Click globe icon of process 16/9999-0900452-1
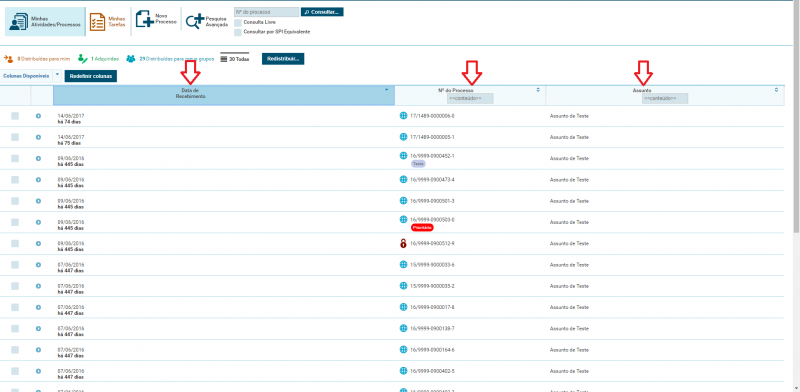800x392 pixels. 404,156
